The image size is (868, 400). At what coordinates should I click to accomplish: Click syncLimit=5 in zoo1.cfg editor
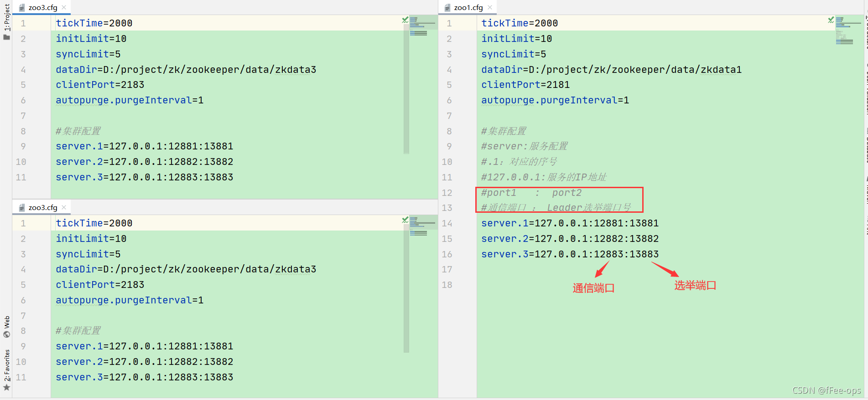click(514, 54)
